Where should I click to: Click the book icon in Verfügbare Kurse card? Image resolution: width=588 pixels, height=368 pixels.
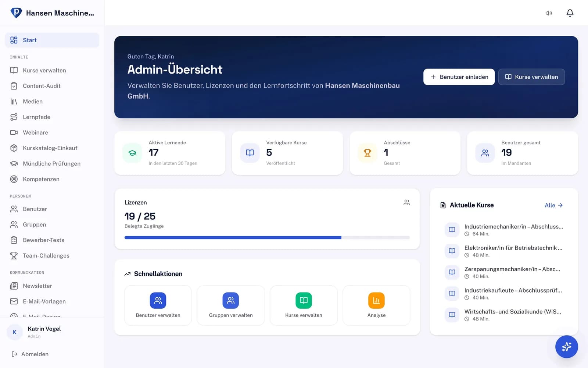[x=250, y=153]
